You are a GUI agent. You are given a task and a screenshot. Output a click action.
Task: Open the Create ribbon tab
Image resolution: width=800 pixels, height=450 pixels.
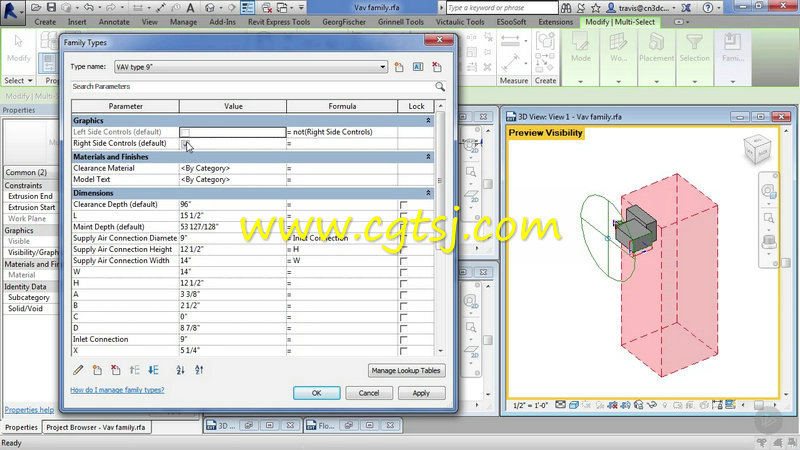[45, 22]
